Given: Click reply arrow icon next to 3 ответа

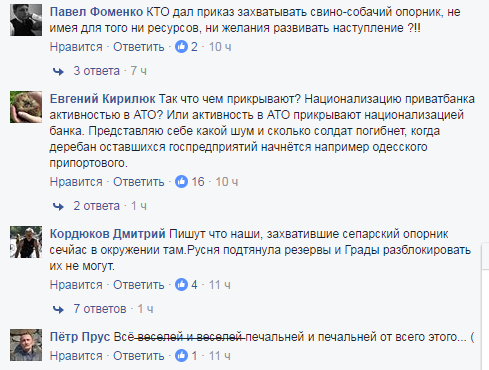Looking at the screenshot, I should click(x=58, y=71).
